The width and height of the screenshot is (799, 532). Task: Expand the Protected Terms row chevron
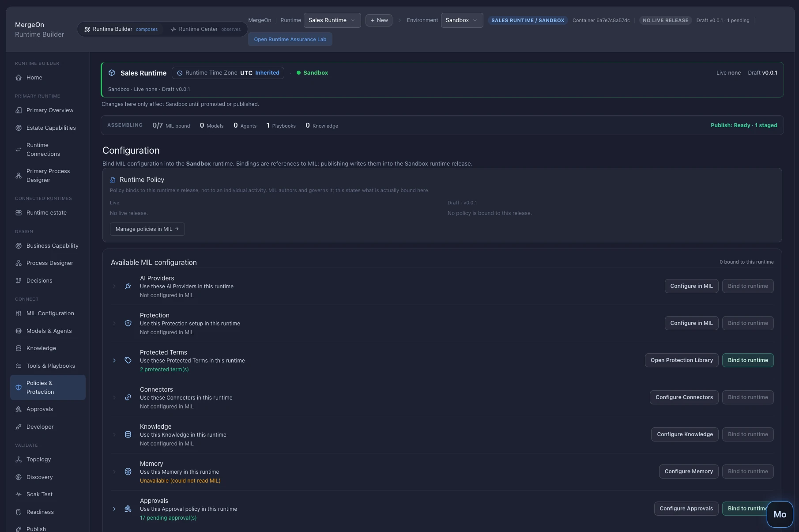point(114,361)
